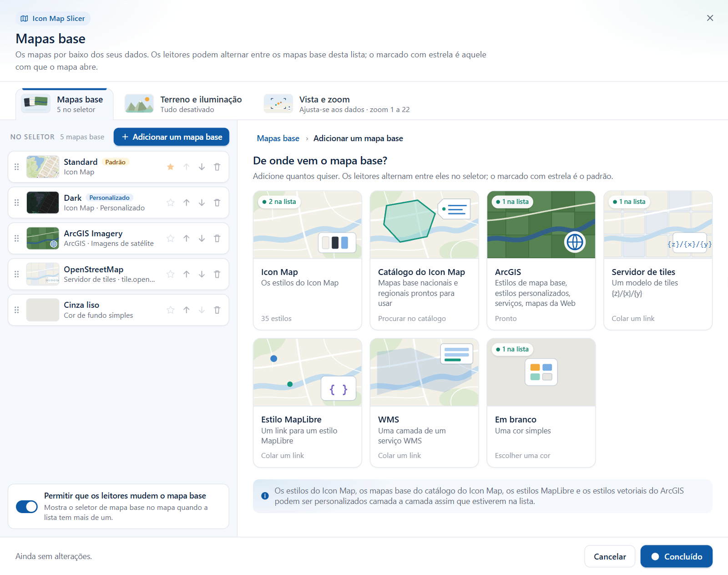Choose Catálogo do Icon Map card
Viewport: 728px width, 575px height.
(425, 260)
